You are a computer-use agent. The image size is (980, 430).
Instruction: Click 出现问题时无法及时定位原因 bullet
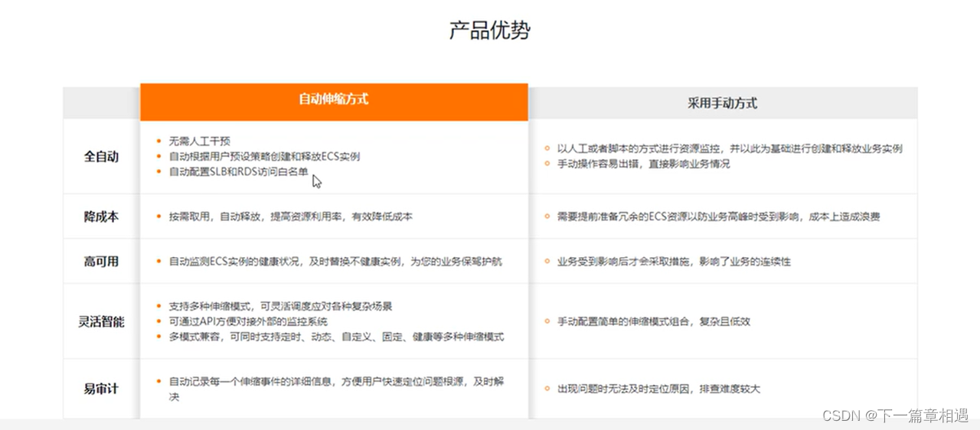658,389
